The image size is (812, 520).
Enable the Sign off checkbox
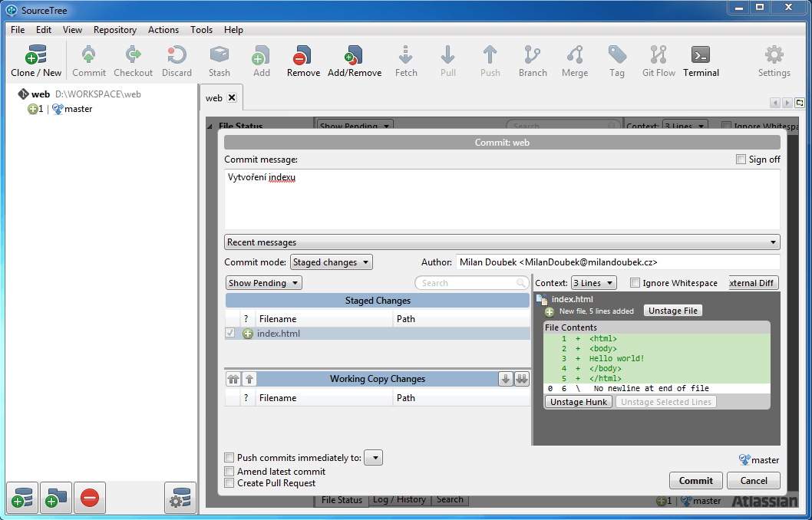click(x=741, y=160)
